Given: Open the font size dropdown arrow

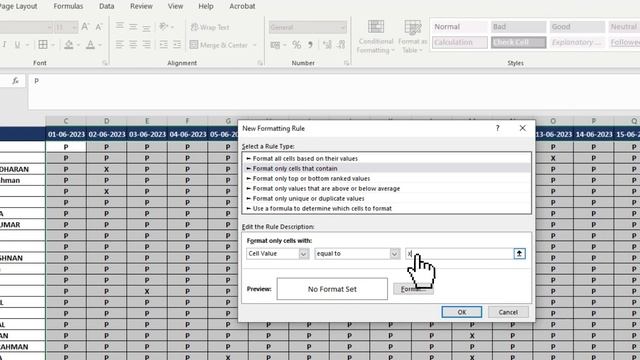Looking at the screenshot, I should click(x=74, y=27).
